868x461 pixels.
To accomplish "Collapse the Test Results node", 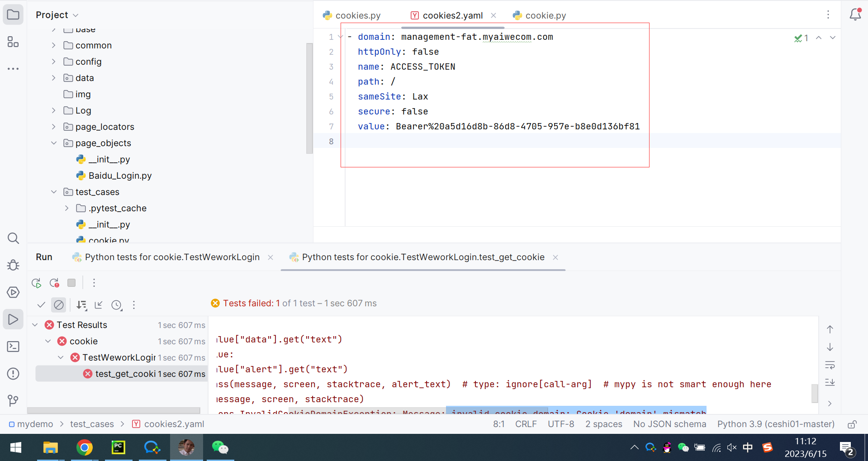I will [x=35, y=325].
